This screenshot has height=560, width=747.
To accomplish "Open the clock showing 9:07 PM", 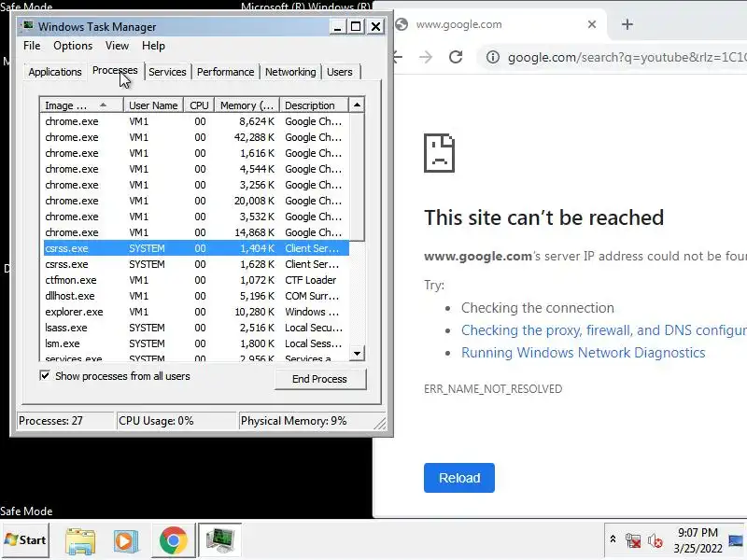I will coord(698,540).
